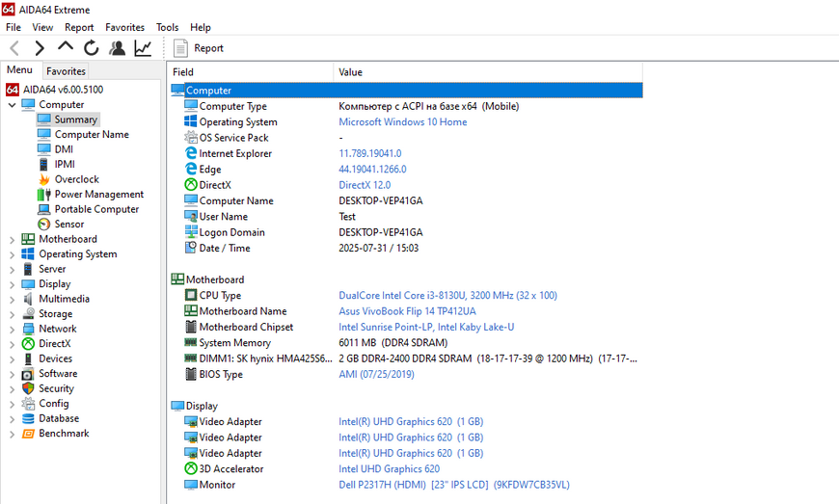Select the Benchmark icon in tree
The height and width of the screenshot is (504, 839).
tap(28, 434)
